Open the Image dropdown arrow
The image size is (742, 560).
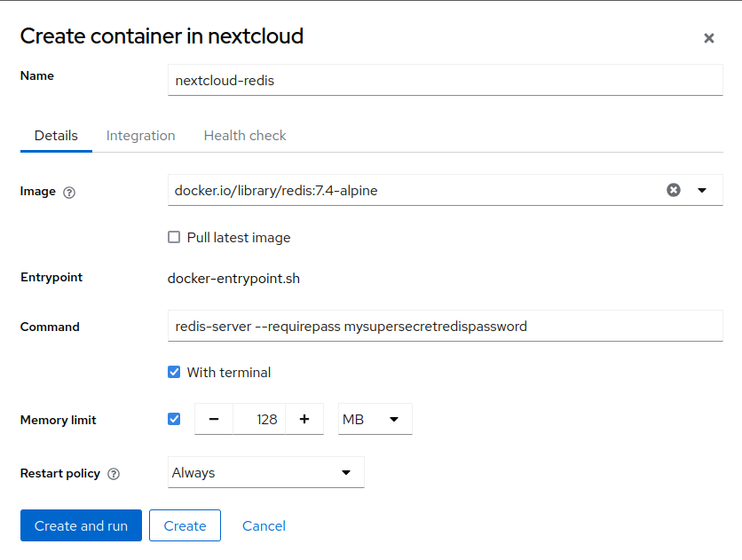coord(702,190)
